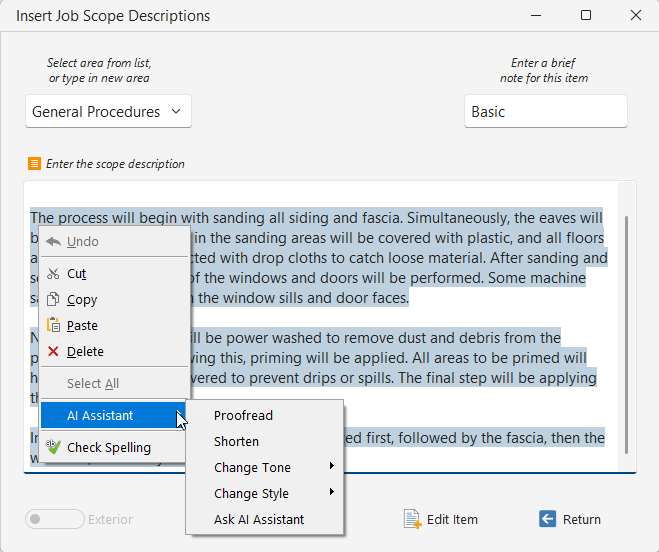
Task: Click the red X Delete icon
Action: point(53,351)
